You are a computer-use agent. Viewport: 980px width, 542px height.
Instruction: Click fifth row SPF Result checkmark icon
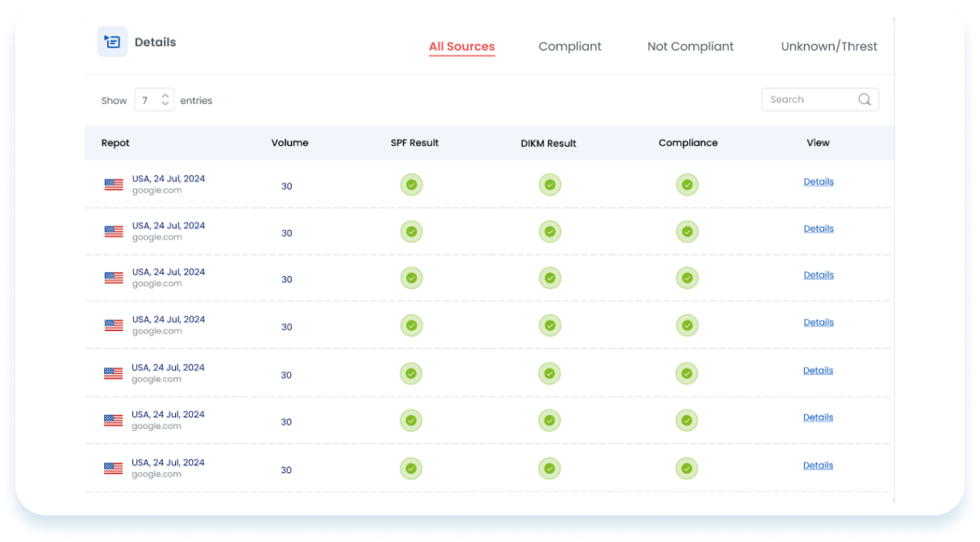click(412, 374)
